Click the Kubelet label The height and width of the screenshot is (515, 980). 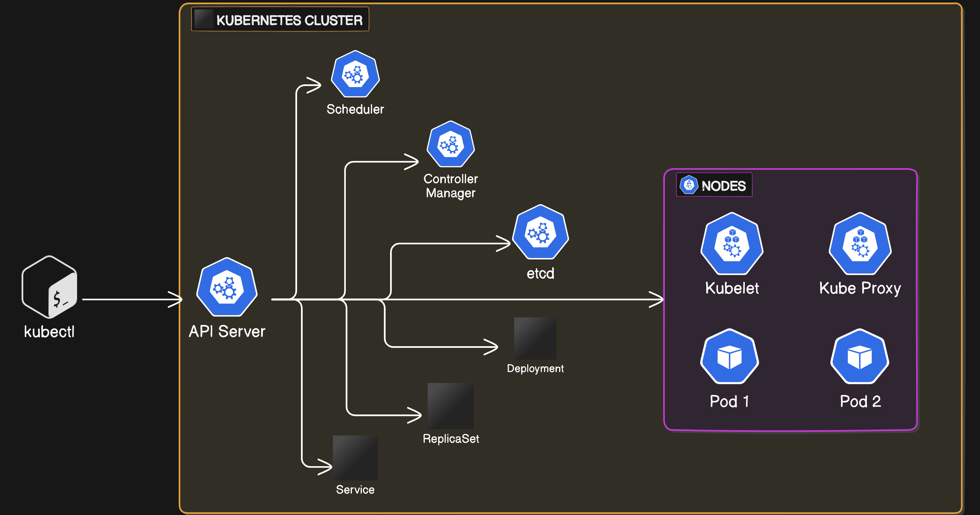(732, 288)
